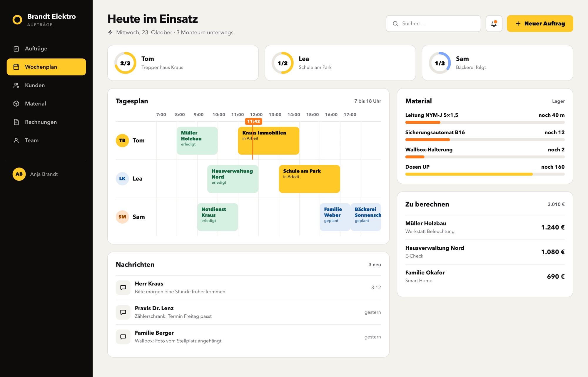Click the magnifier icon in search

click(395, 24)
